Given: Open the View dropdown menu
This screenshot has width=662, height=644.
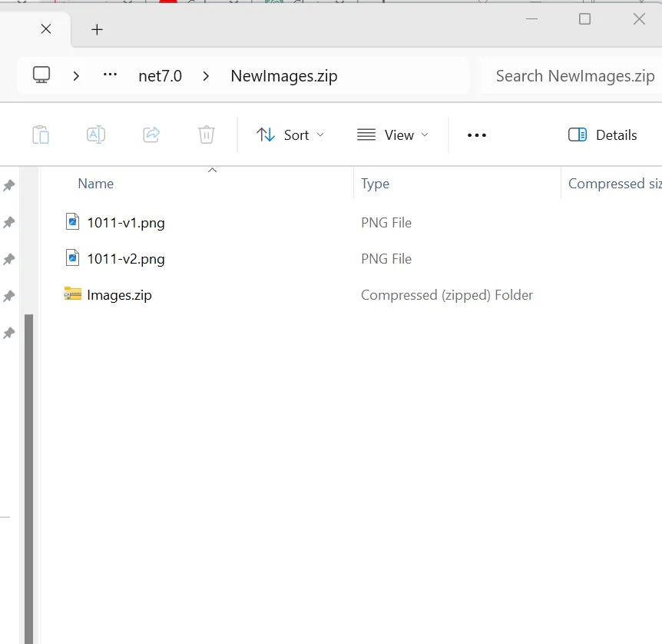Looking at the screenshot, I should click(x=392, y=135).
